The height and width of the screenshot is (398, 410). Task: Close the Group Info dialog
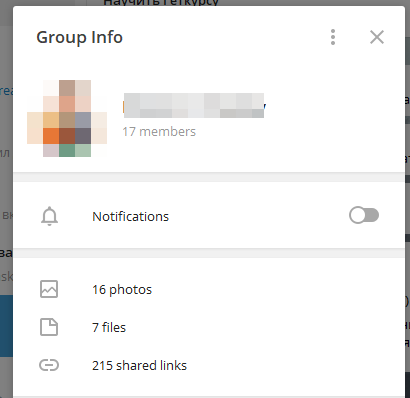tap(377, 37)
